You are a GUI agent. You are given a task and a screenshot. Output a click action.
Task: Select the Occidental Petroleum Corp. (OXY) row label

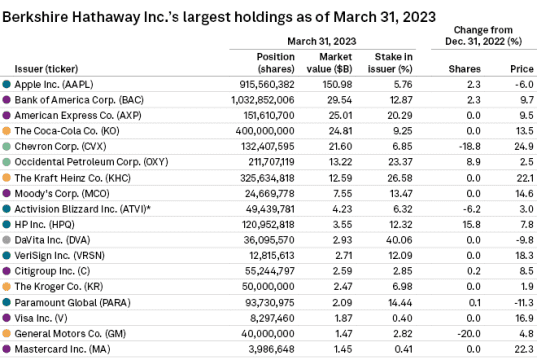(91, 162)
